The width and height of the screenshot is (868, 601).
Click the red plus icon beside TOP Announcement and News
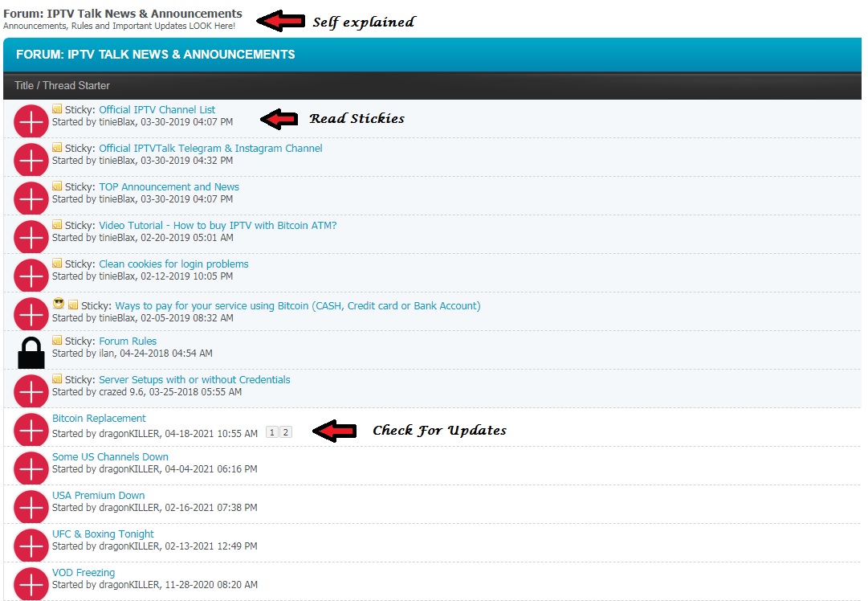click(31, 198)
